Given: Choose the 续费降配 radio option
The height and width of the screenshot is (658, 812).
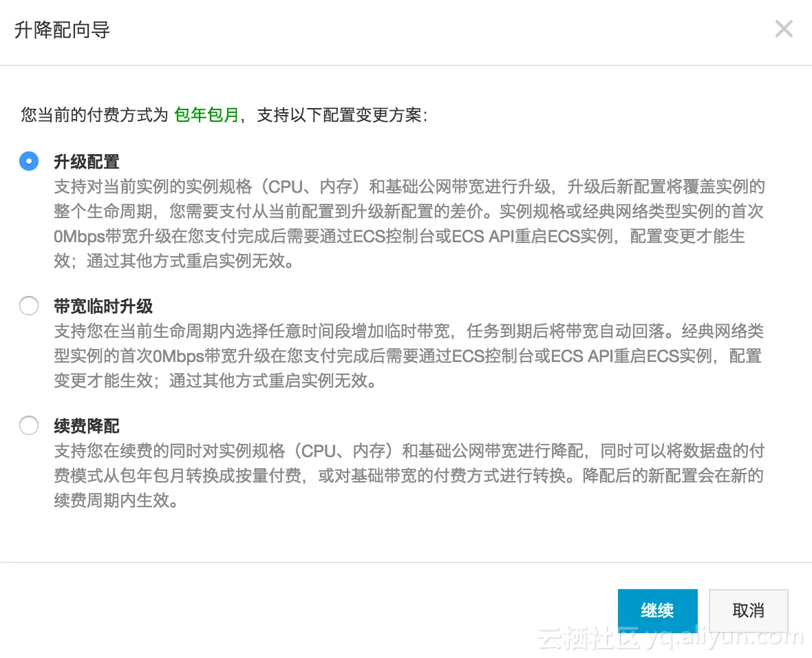Looking at the screenshot, I should [29, 425].
